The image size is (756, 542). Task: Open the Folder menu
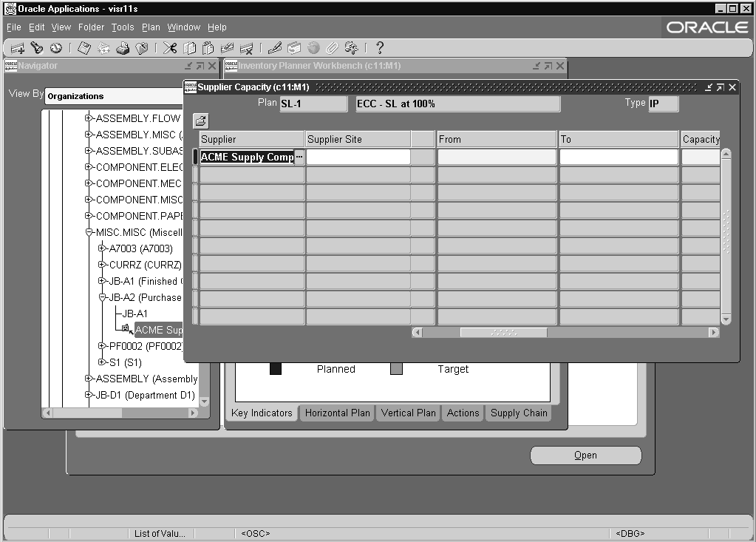[91, 27]
